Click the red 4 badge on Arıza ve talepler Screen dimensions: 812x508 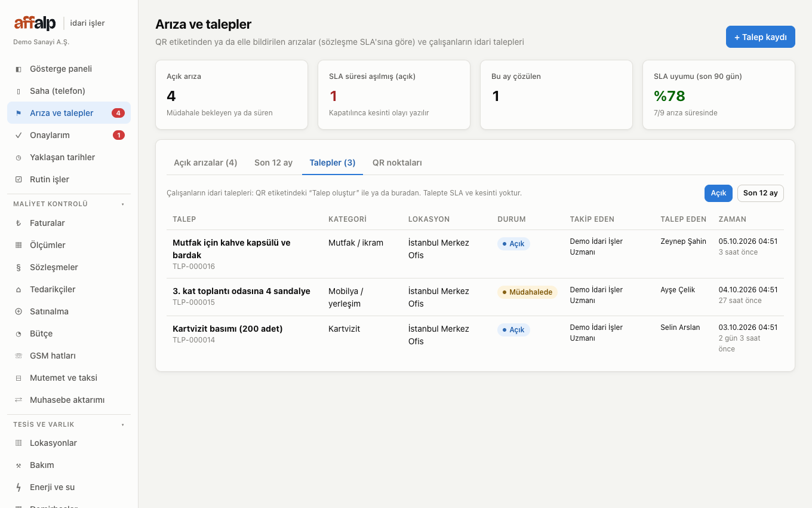118,113
